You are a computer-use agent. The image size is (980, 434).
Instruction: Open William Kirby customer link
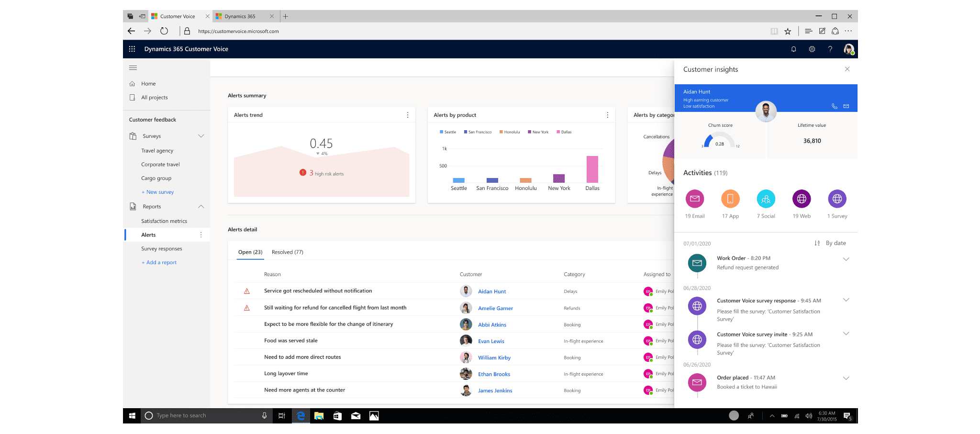coord(494,358)
